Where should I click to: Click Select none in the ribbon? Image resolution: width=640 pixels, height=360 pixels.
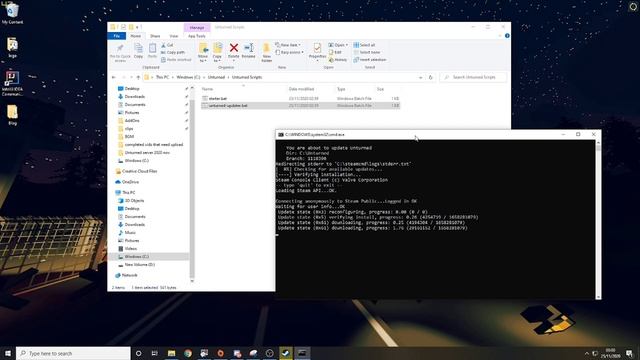(x=367, y=52)
